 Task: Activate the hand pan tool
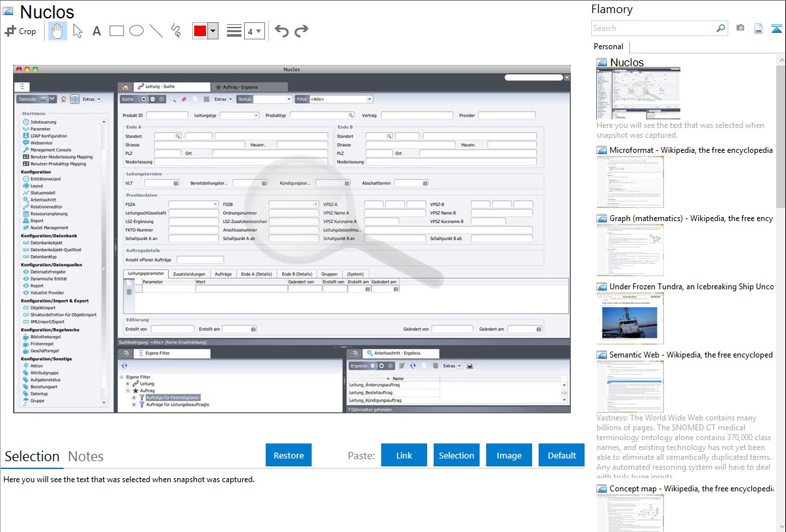(x=58, y=31)
